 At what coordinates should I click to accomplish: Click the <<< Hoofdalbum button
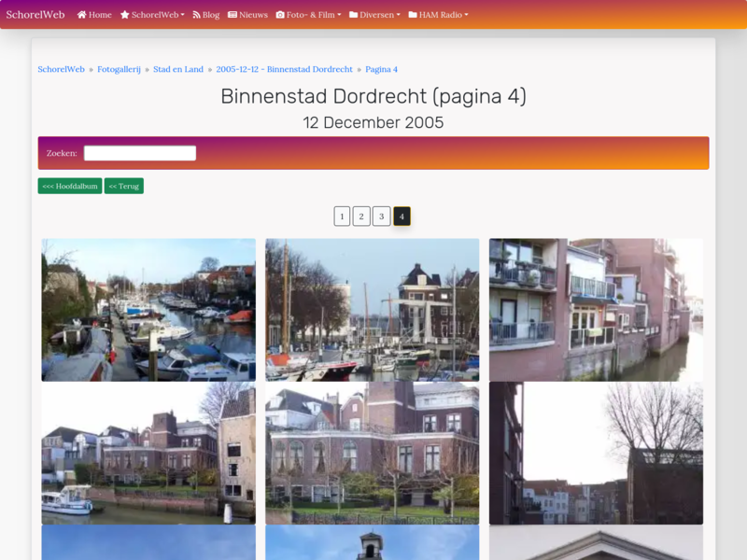[x=70, y=186]
